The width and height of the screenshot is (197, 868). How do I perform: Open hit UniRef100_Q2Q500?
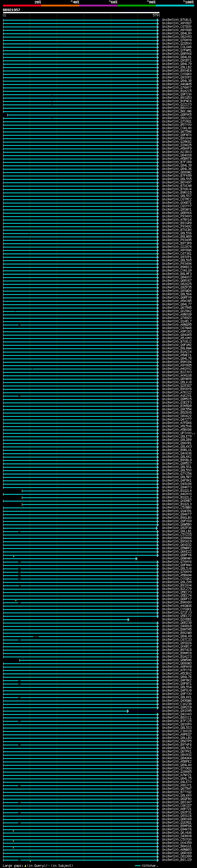tap(176, 43)
